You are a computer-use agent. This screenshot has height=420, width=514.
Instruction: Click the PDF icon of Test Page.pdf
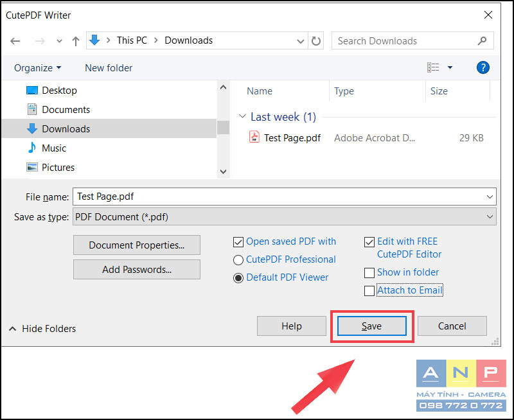[x=254, y=137]
